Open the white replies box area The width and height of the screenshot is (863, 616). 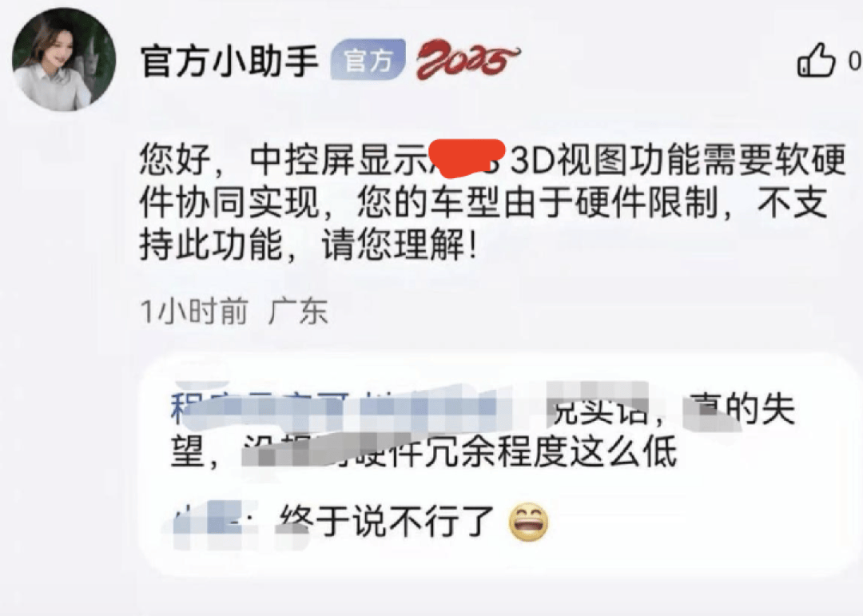pyautogui.click(x=498, y=465)
